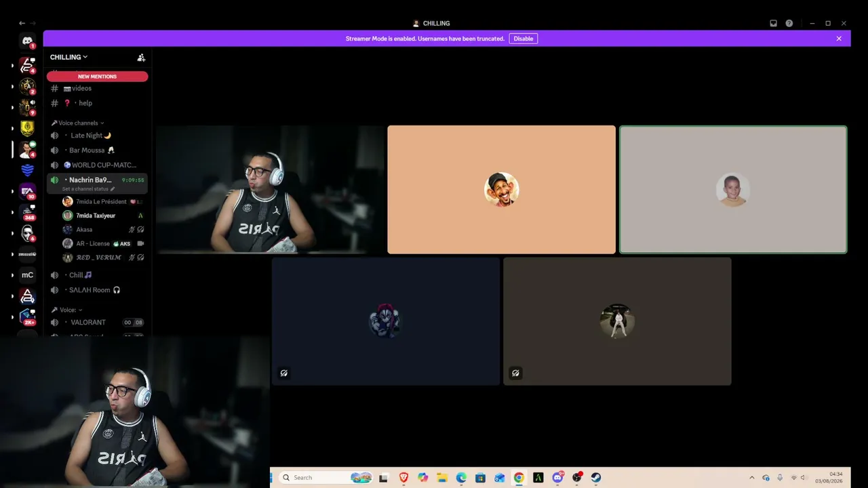The image size is (868, 488).
Task: Click the microphone icon in system tray
Action: point(780,477)
